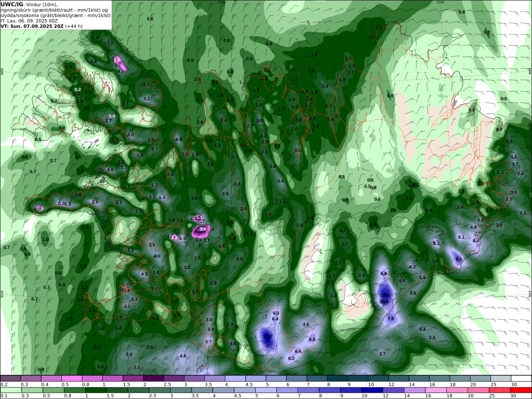Pick the rain scale 7 periwinkle blue swatch
Image resolution: width=532 pixels, height=399 pixels.
tap(308, 390)
